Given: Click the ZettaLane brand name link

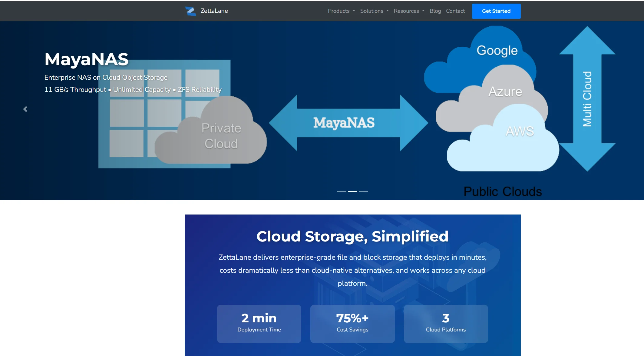Looking at the screenshot, I should [x=214, y=11].
